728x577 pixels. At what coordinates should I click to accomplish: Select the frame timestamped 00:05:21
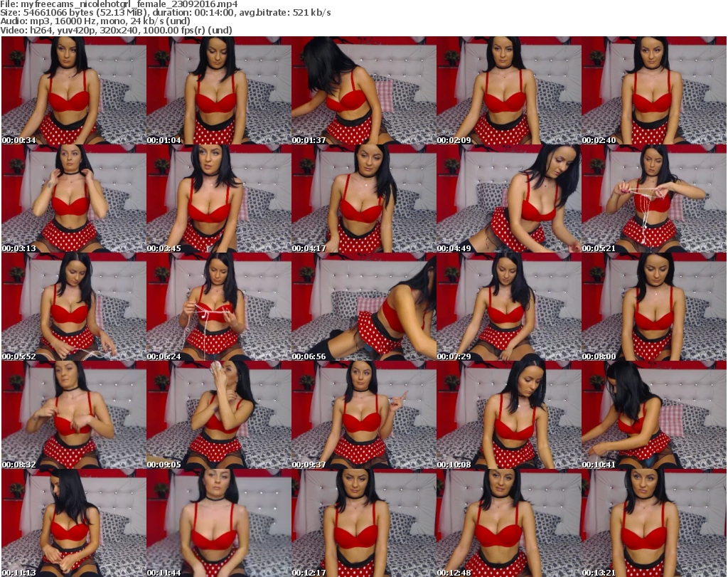tap(653, 198)
